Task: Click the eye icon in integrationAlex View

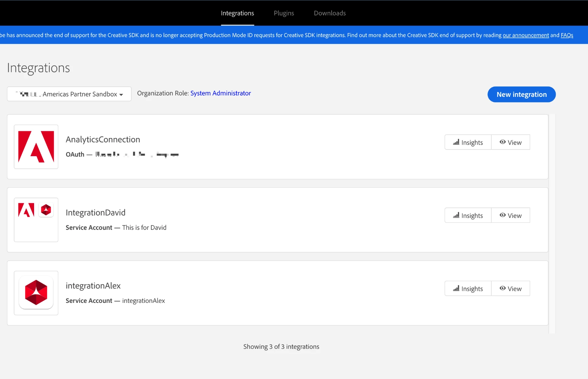Action: [x=503, y=288]
